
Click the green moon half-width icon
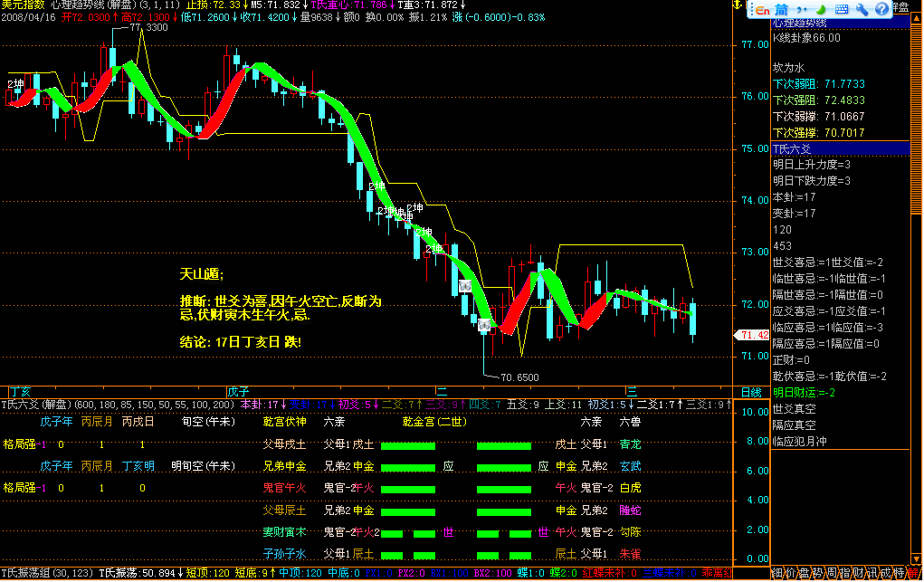[820, 9]
